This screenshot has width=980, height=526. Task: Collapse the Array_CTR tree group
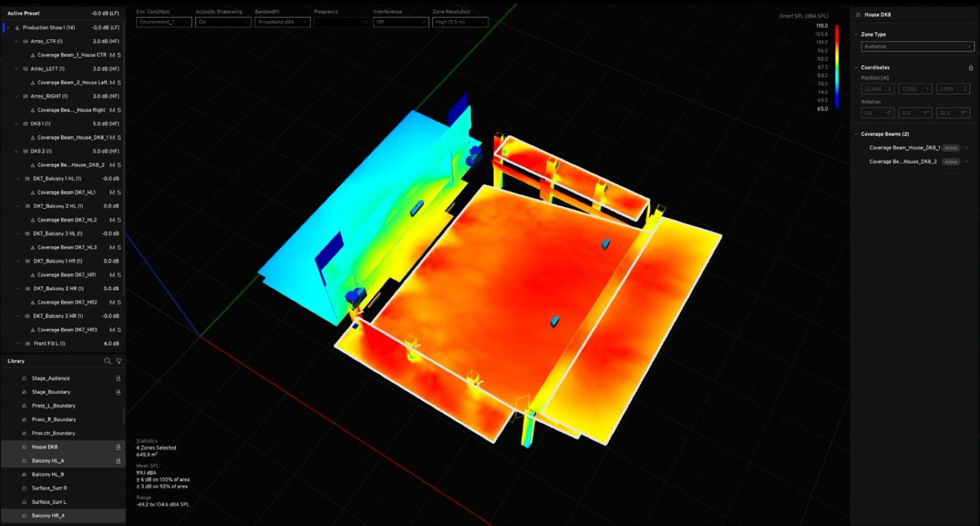point(17,42)
